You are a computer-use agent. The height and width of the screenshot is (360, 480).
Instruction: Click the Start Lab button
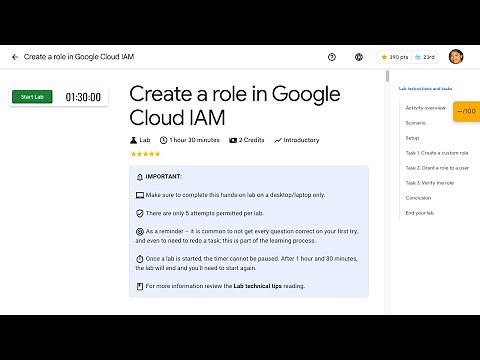(32, 97)
